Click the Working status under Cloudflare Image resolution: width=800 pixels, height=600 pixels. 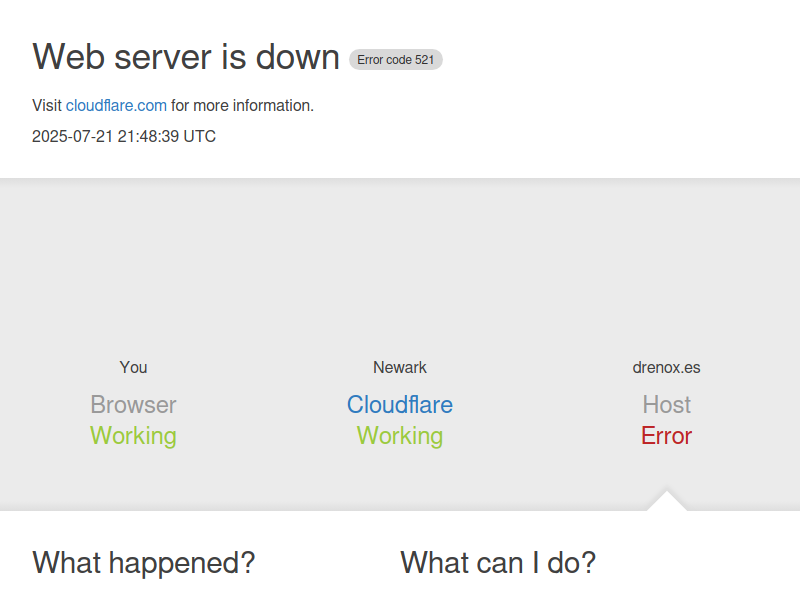[x=400, y=436]
